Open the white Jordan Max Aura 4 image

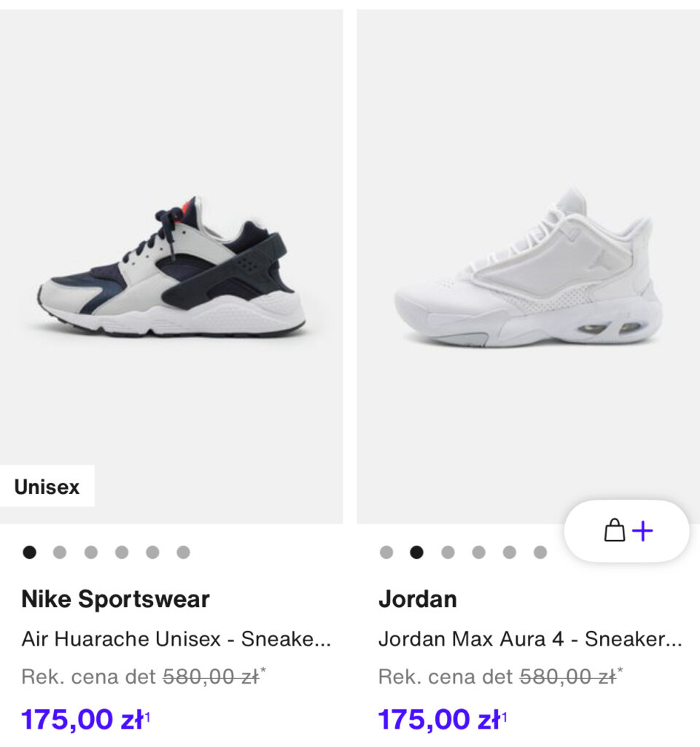point(528,267)
